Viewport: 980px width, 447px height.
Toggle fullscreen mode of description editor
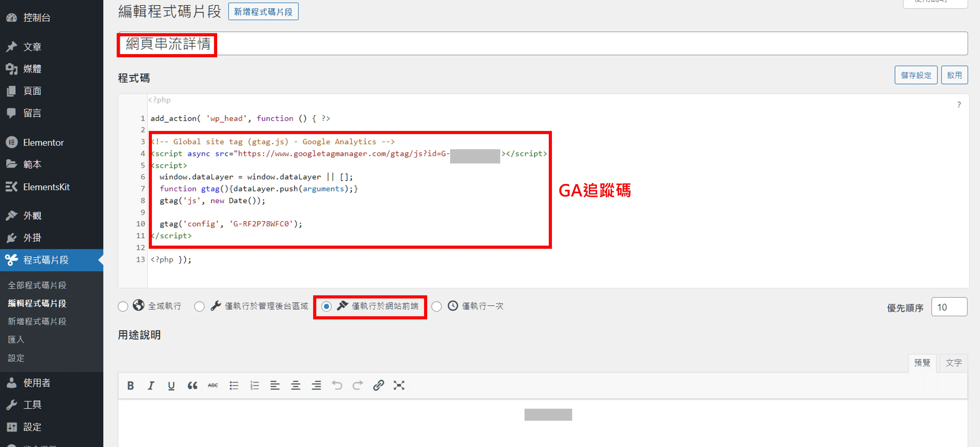pos(399,385)
